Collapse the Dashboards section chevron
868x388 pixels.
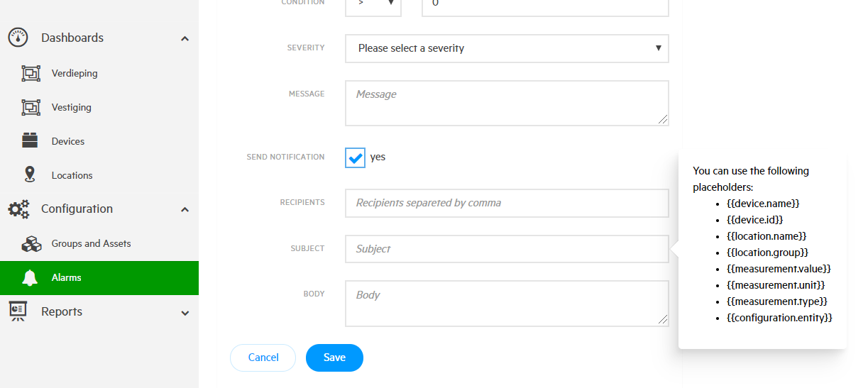185,38
